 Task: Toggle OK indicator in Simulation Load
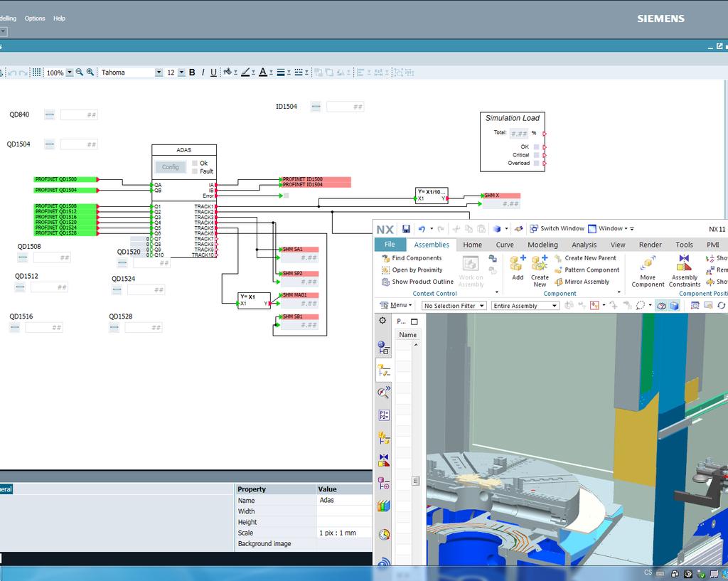coord(536,146)
